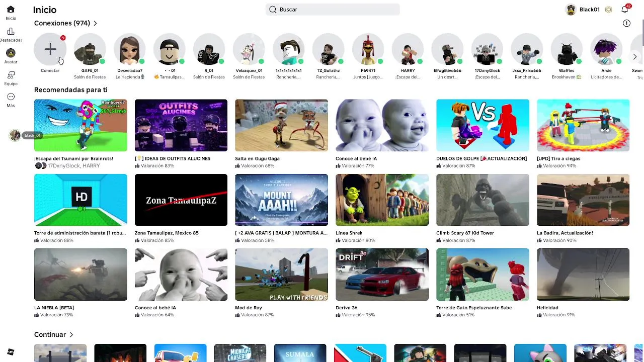Screen dimensions: 644x362
Task: Open the Salta en Gugu Gaga title
Action: point(257,158)
